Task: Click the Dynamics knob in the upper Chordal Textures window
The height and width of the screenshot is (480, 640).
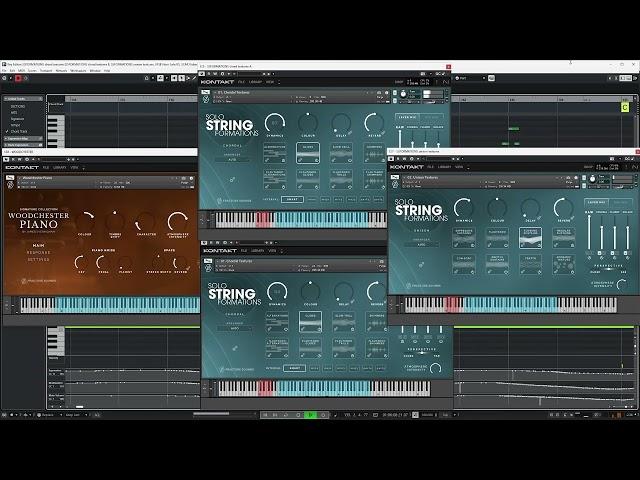Action: pyautogui.click(x=275, y=123)
